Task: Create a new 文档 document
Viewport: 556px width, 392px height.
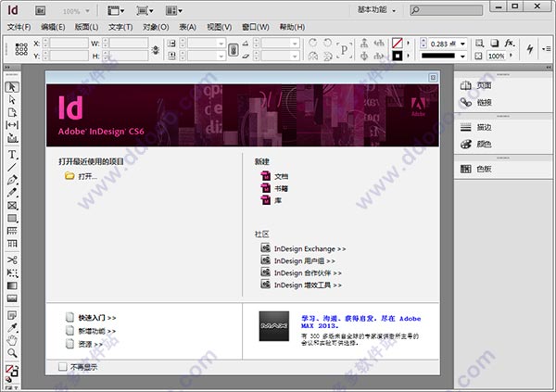Action: pos(274,176)
